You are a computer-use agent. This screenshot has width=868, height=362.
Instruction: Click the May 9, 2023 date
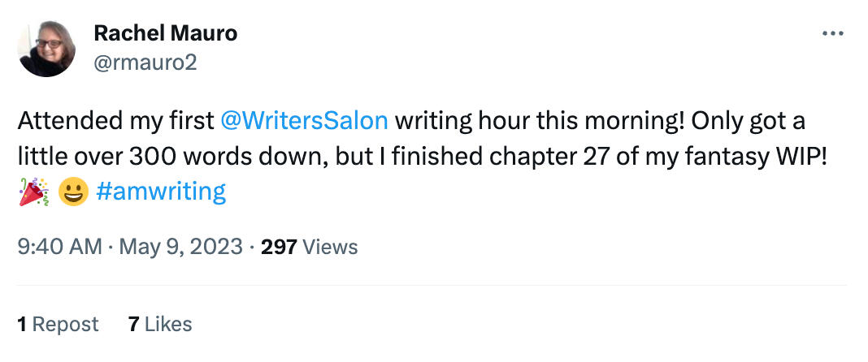pyautogui.click(x=180, y=247)
